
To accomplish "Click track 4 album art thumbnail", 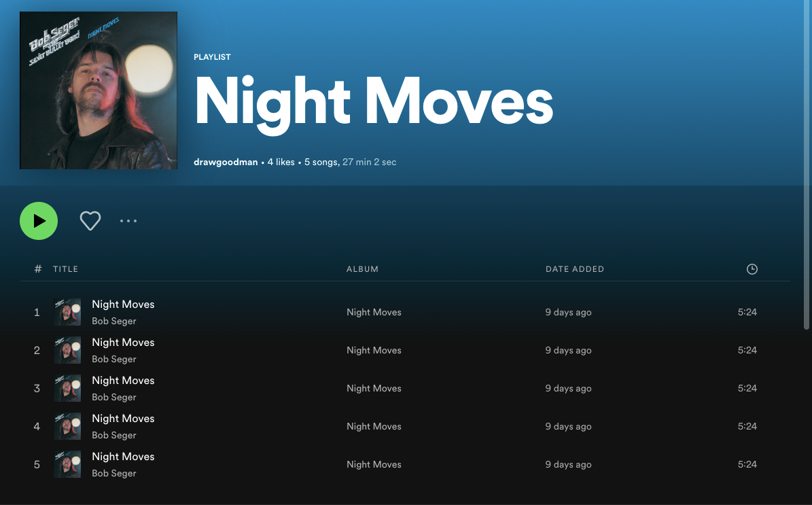I will pos(67,426).
